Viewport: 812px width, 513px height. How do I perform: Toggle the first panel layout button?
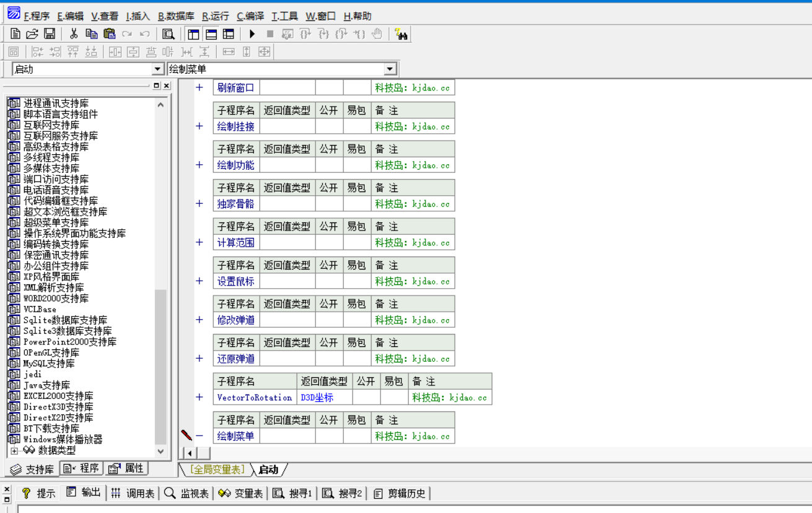click(x=193, y=34)
